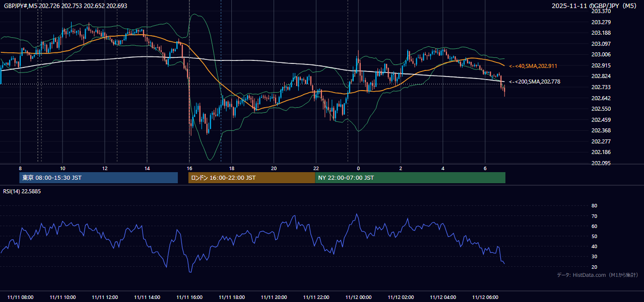
Task: Click price axis value 202.824
Action: click(601, 76)
